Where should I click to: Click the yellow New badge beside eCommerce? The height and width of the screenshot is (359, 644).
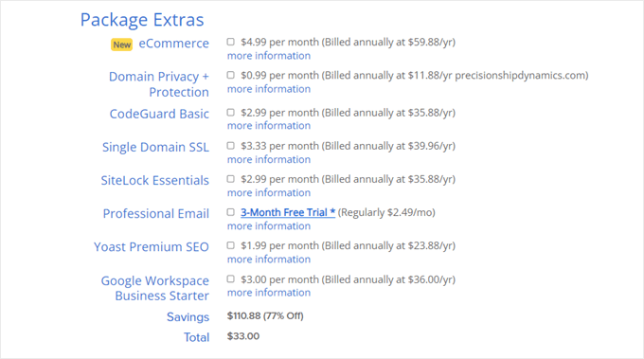(x=121, y=45)
